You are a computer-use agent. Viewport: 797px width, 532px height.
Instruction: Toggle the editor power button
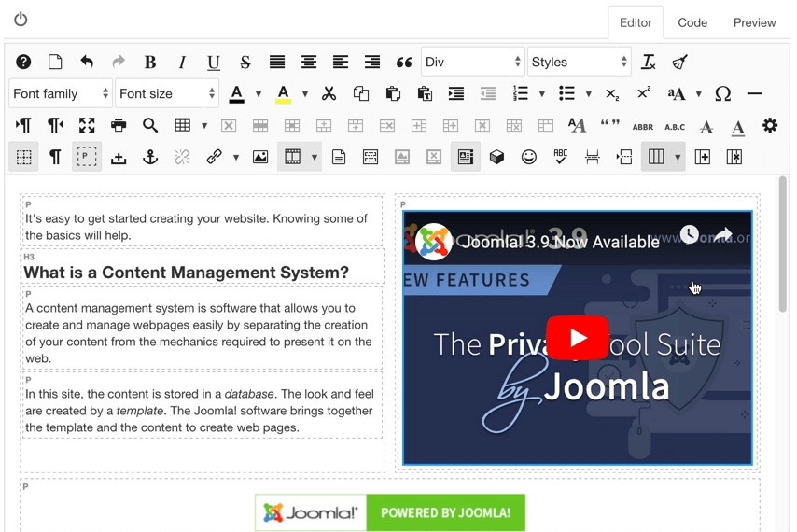pos(21,20)
